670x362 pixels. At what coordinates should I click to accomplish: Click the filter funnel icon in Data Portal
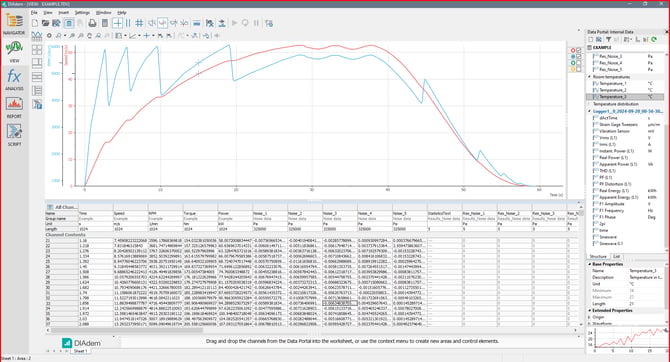(x=608, y=39)
